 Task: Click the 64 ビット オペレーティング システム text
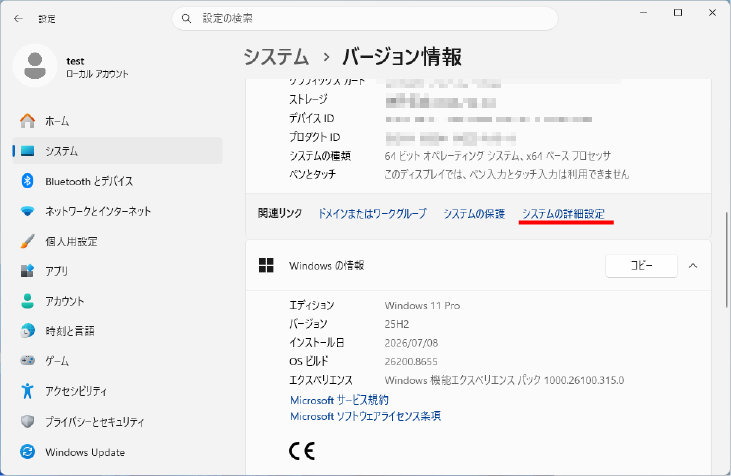497,156
